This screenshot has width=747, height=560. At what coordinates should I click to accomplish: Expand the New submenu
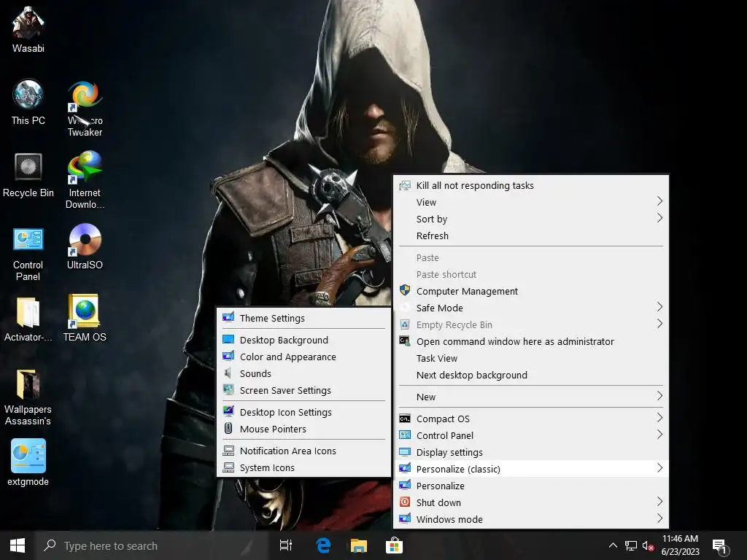(531, 397)
